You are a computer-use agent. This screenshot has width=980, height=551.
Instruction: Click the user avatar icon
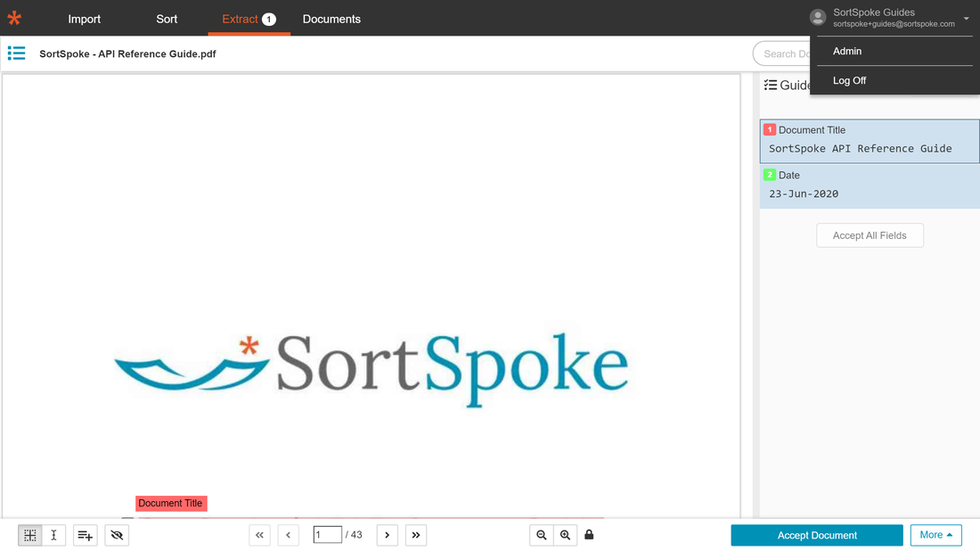coord(818,17)
